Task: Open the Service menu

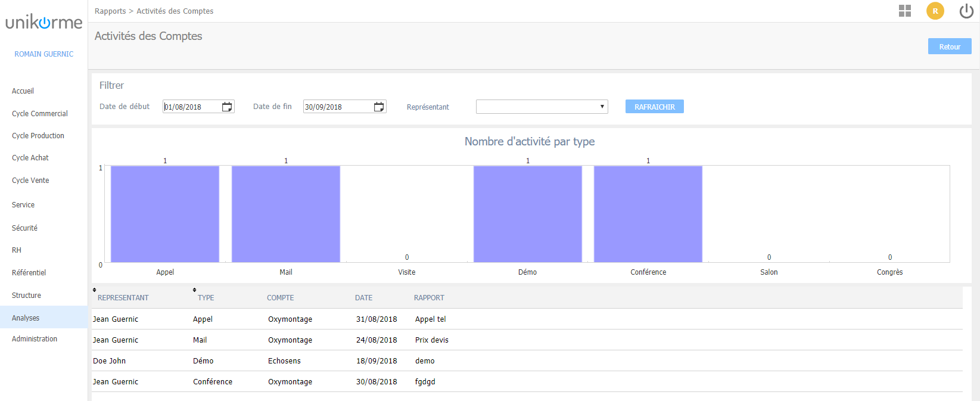Action: pyautogui.click(x=23, y=205)
